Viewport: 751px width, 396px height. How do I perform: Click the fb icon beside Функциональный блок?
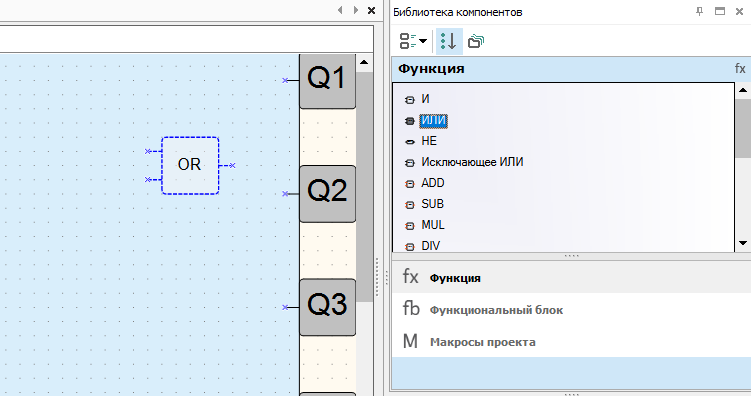[x=411, y=308]
